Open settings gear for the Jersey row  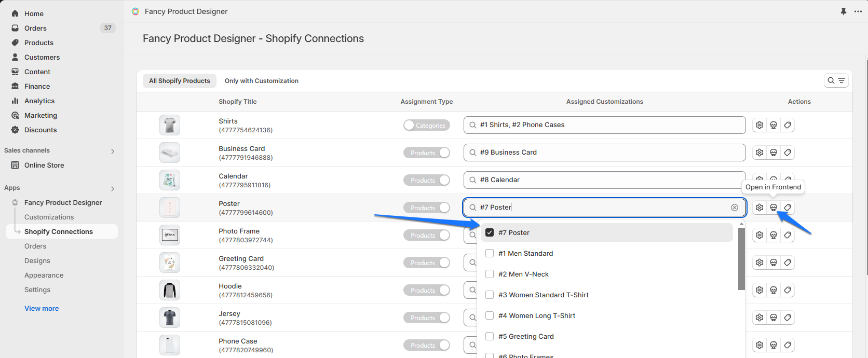(759, 318)
